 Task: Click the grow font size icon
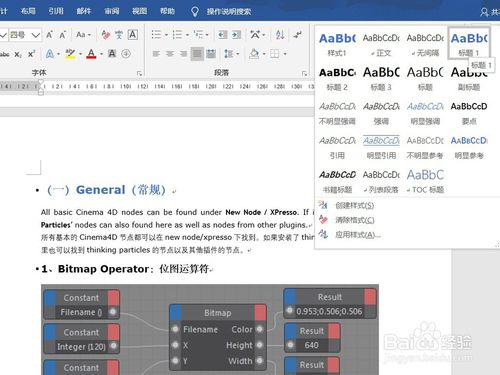pyautogui.click(x=49, y=34)
